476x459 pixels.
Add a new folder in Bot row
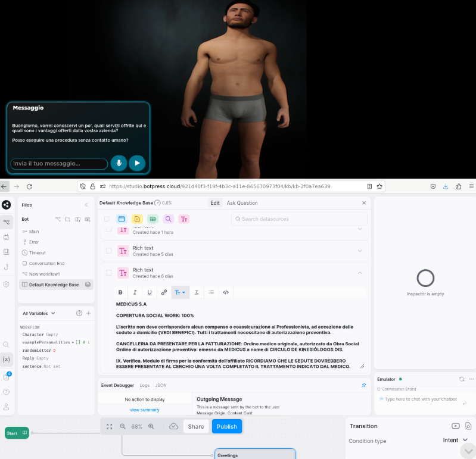pyautogui.click(x=67, y=219)
